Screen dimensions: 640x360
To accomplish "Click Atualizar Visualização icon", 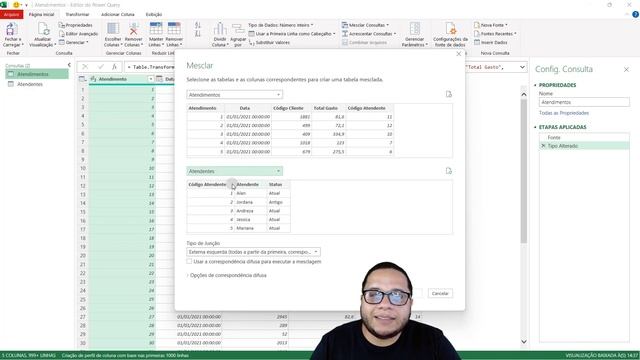I will (x=43, y=29).
